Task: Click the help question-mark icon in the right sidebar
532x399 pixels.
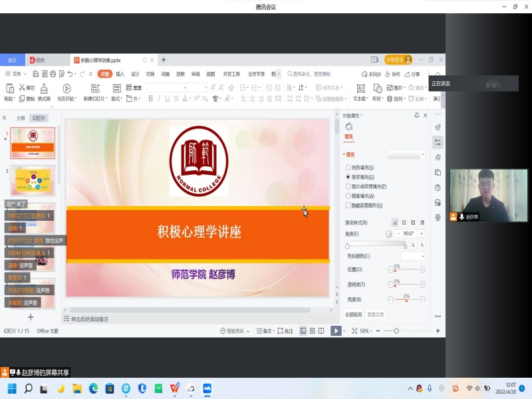Action: [x=438, y=188]
